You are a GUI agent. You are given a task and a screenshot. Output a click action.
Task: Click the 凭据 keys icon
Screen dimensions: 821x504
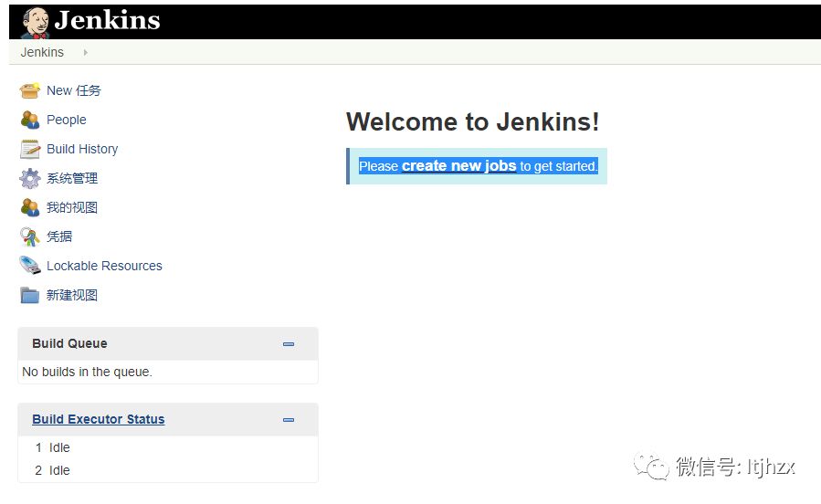(x=30, y=236)
